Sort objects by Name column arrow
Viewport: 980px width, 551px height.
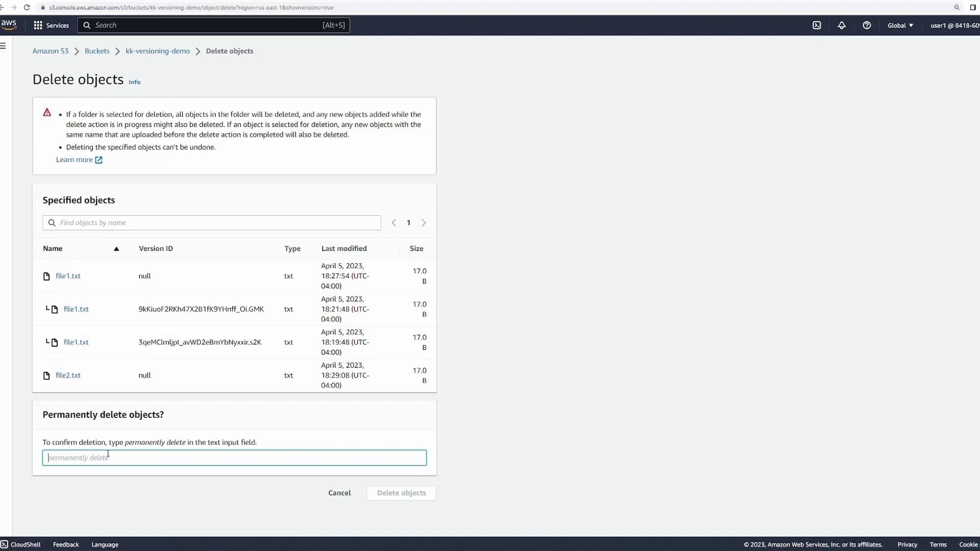click(x=116, y=249)
